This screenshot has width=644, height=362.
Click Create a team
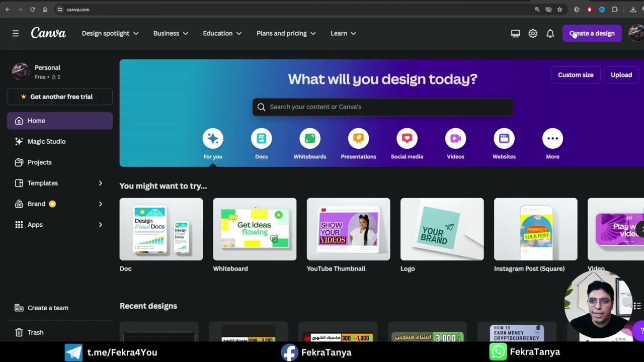(60, 308)
